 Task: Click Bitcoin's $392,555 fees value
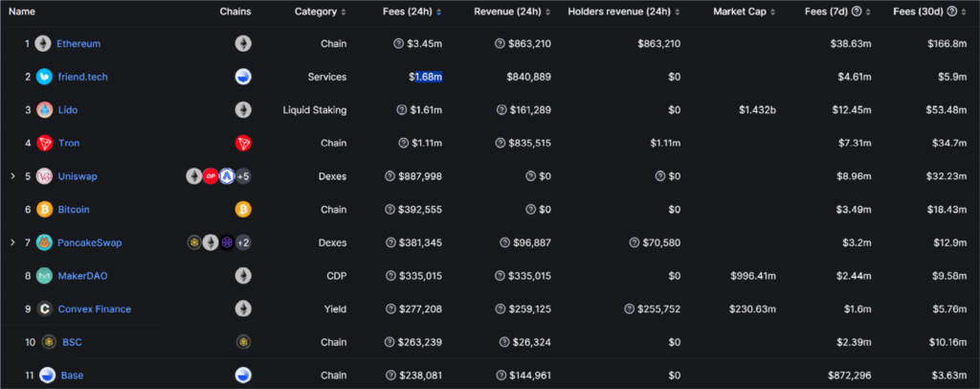[420, 210]
